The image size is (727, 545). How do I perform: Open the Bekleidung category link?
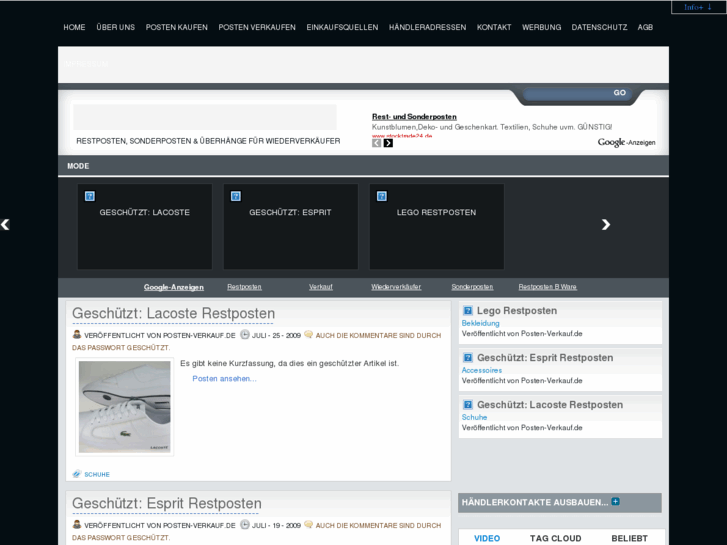480,323
